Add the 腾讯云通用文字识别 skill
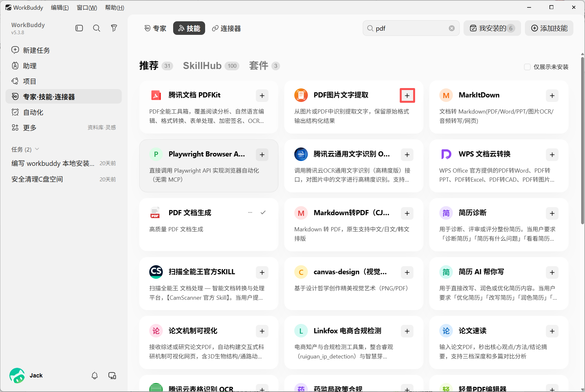The height and width of the screenshot is (392, 585). (x=407, y=155)
